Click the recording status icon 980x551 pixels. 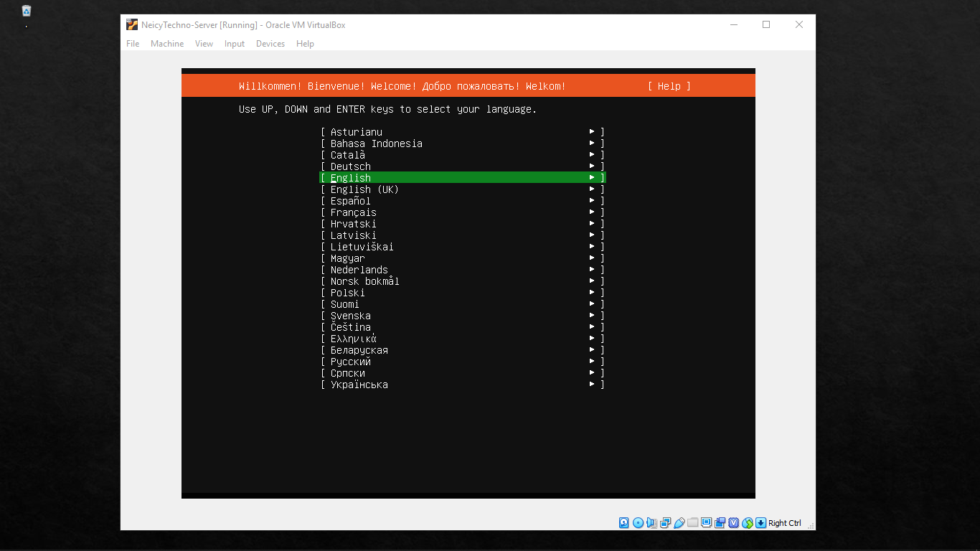pos(720,523)
